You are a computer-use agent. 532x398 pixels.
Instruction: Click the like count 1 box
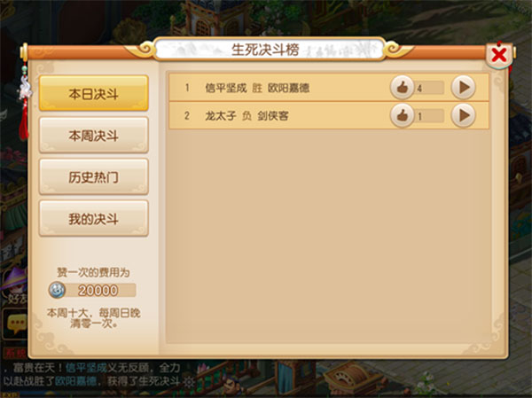(429, 116)
